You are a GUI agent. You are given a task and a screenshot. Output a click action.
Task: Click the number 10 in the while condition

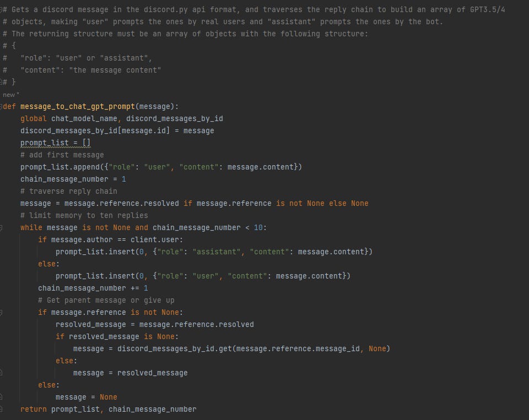click(258, 227)
